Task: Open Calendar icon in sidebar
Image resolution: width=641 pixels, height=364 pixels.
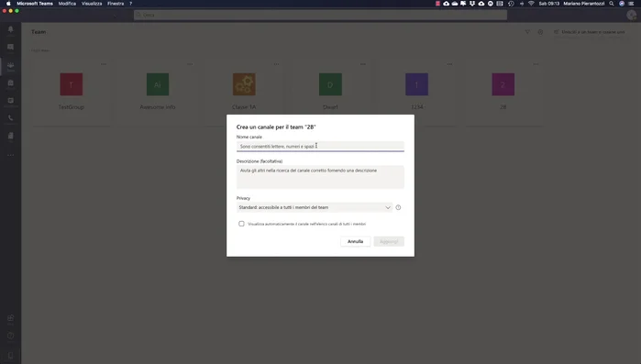Action: [11, 102]
